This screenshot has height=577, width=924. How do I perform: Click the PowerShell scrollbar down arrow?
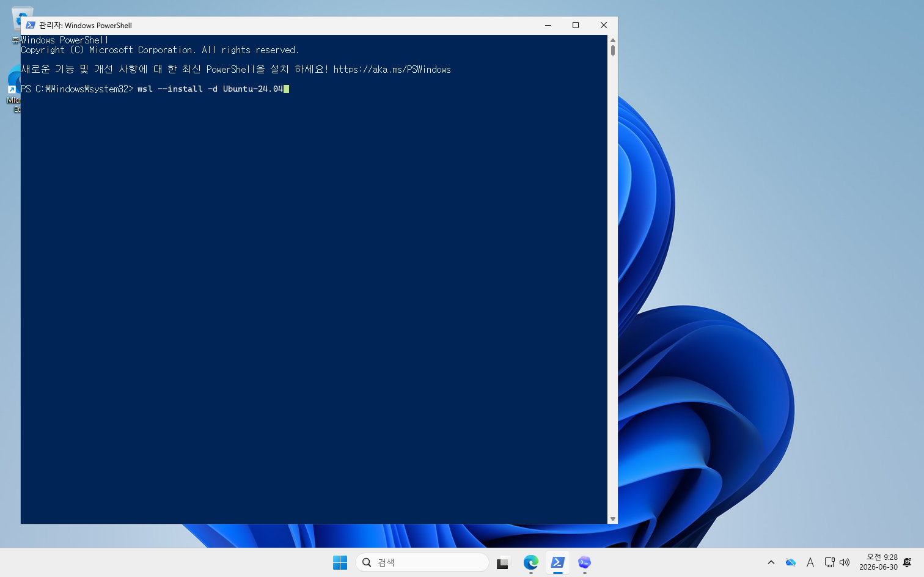(612, 519)
